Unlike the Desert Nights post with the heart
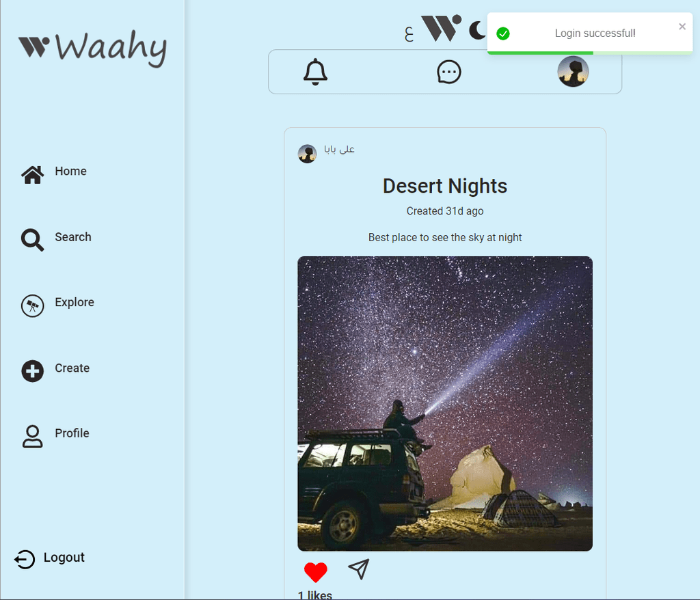 click(x=316, y=572)
